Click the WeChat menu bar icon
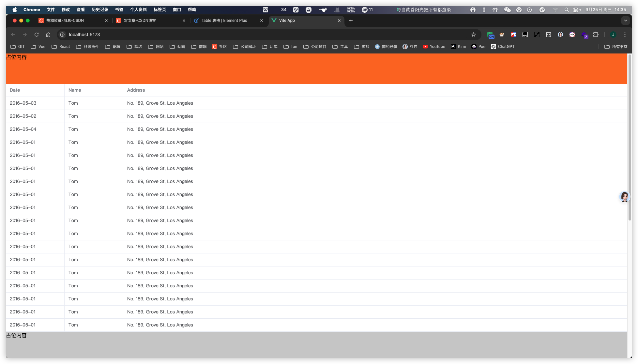638x364 pixels. click(x=507, y=10)
